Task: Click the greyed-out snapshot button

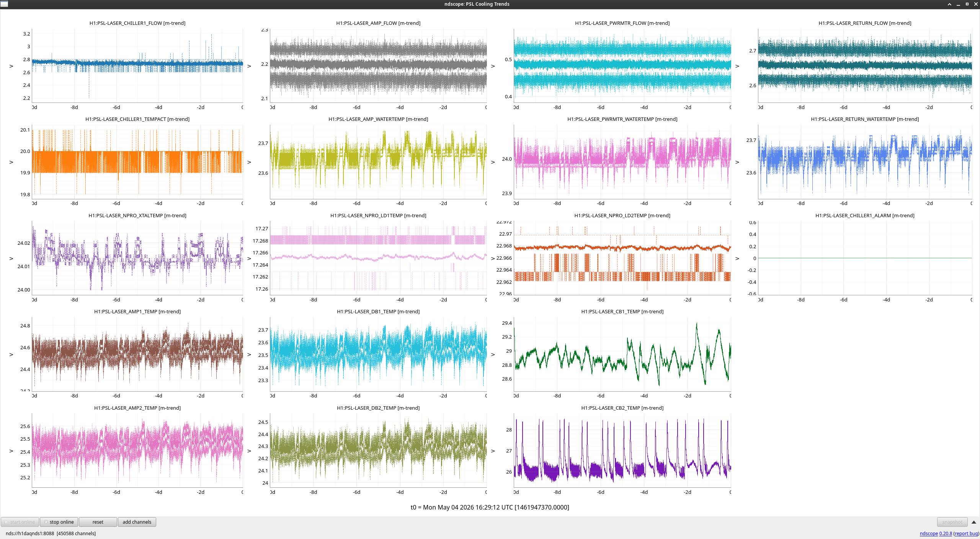Action: click(952, 522)
